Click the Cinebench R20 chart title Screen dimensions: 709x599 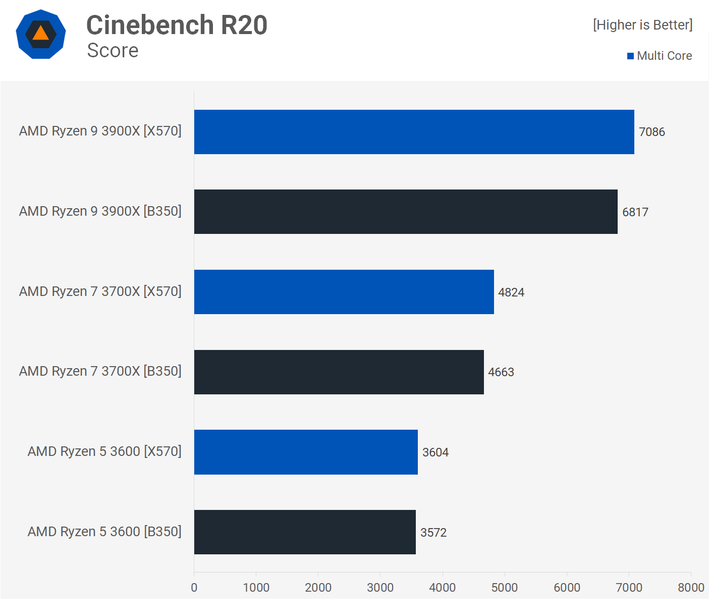tap(176, 25)
